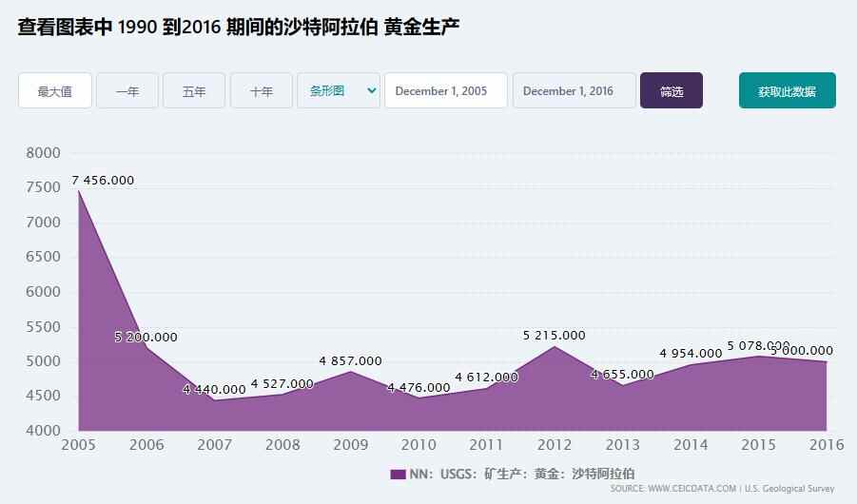Screen dimensions: 857x504
Task: Click the 7 456.000 data point for 2005
Action: click(78, 190)
